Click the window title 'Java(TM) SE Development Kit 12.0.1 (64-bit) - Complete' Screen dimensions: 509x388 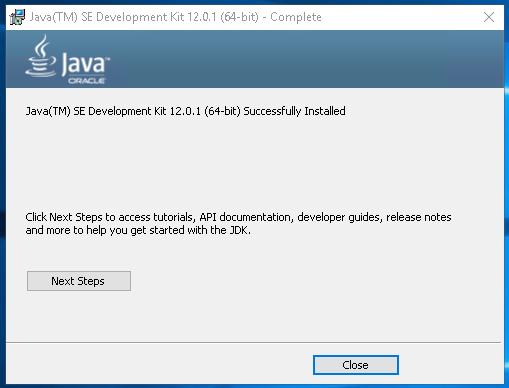175,17
